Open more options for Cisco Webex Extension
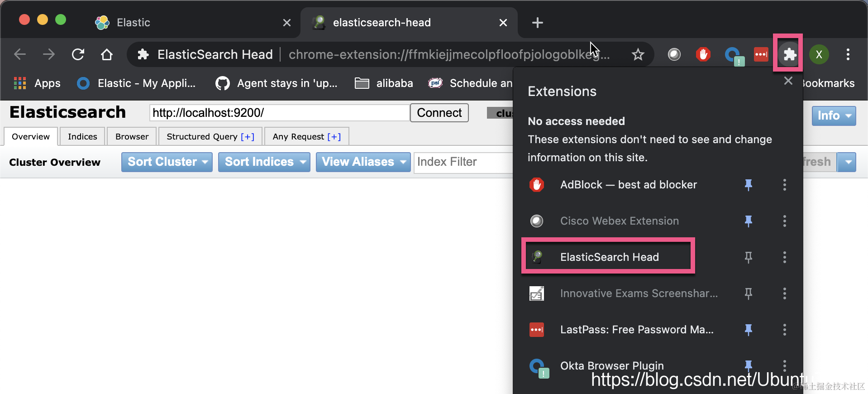This screenshot has height=394, width=868. point(785,221)
